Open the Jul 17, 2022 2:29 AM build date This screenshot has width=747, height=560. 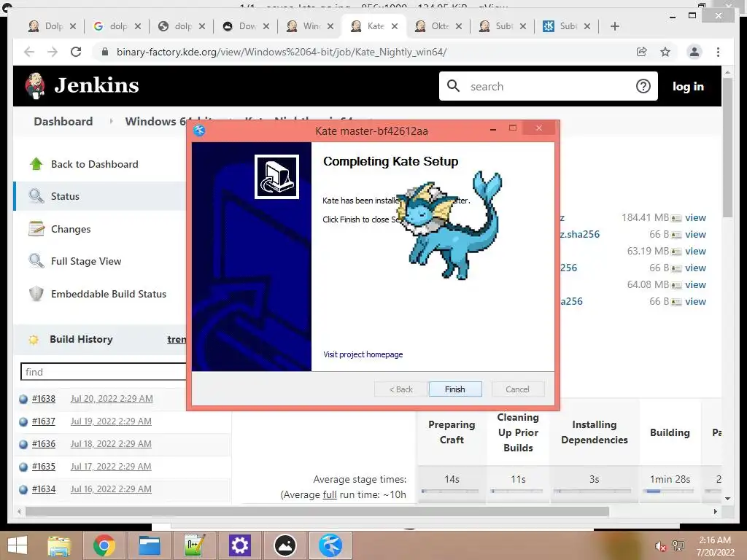click(111, 466)
